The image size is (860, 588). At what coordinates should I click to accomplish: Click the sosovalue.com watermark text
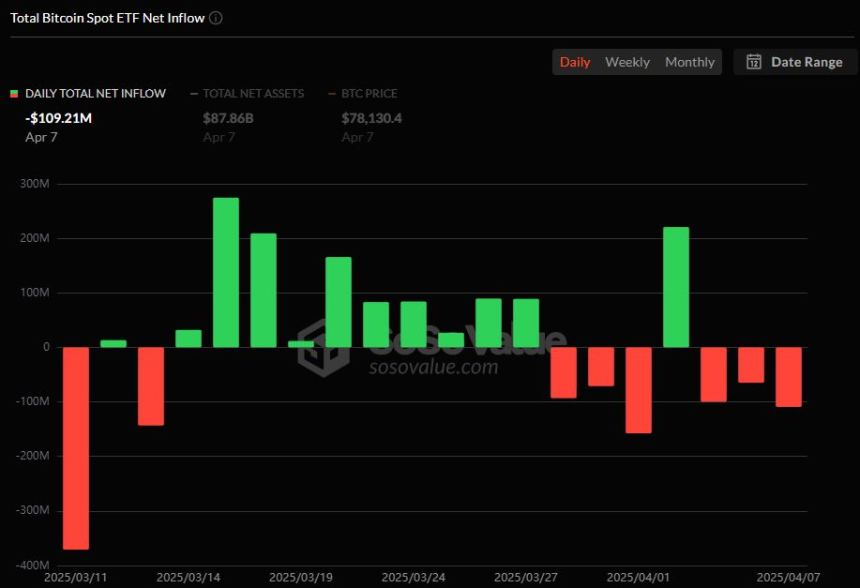[x=433, y=367]
